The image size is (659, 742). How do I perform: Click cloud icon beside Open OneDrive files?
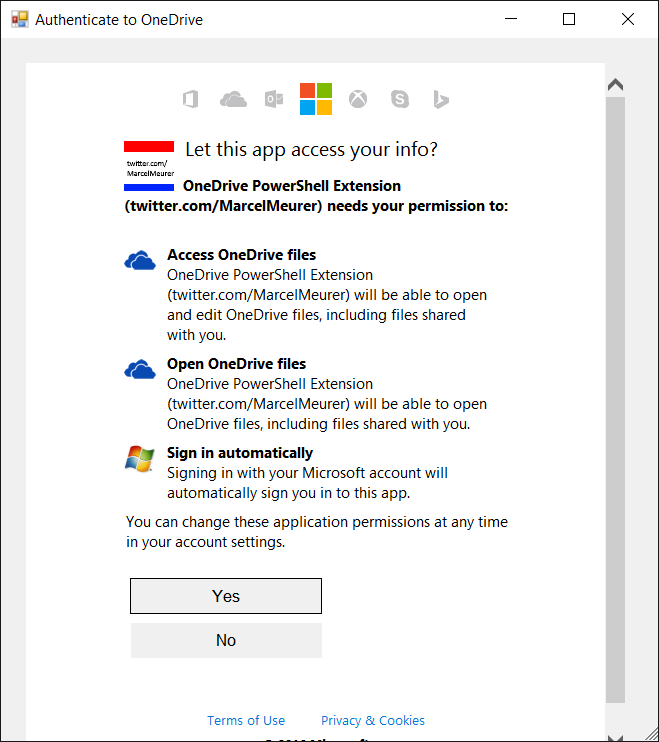click(140, 369)
